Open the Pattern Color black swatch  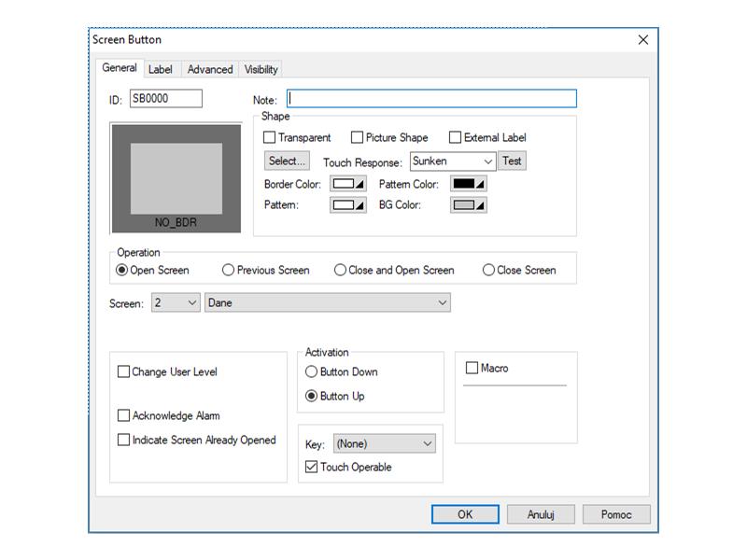[x=469, y=184]
